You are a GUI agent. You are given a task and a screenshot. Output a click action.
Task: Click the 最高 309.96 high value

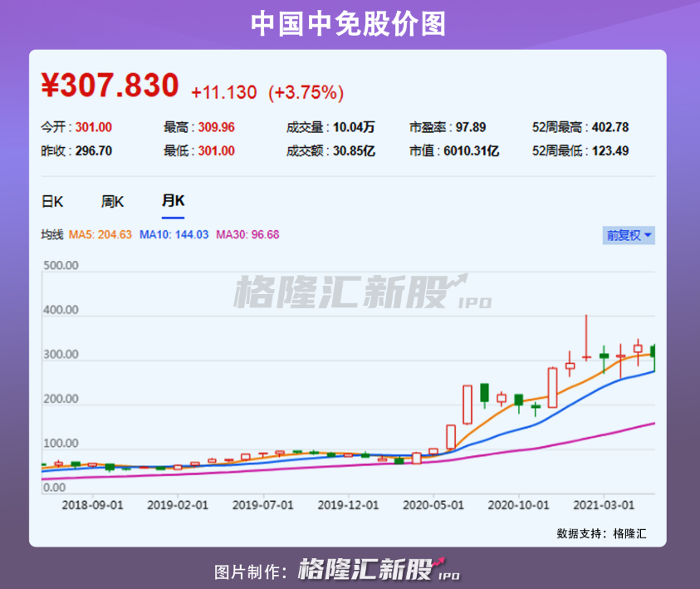199,127
